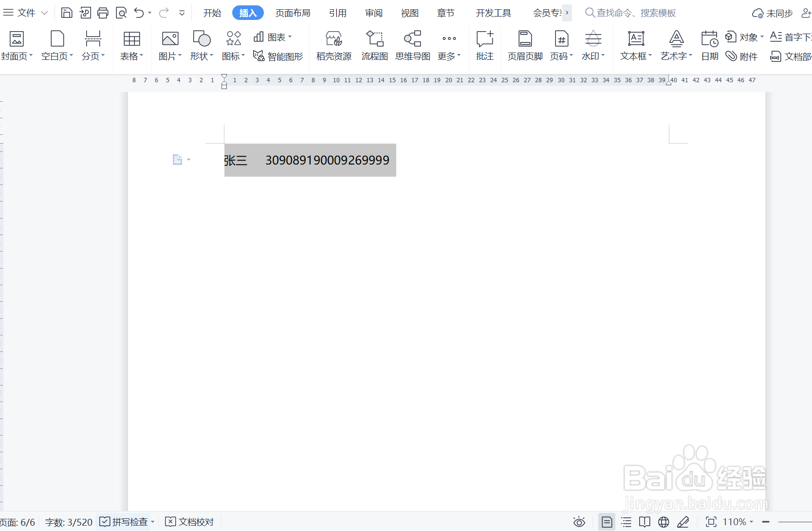Open the undo history dropdown arrow

[x=149, y=13]
